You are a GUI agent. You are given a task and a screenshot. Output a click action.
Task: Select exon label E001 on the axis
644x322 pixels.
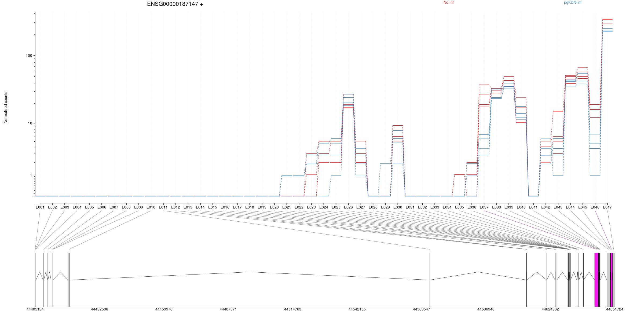[40, 207]
